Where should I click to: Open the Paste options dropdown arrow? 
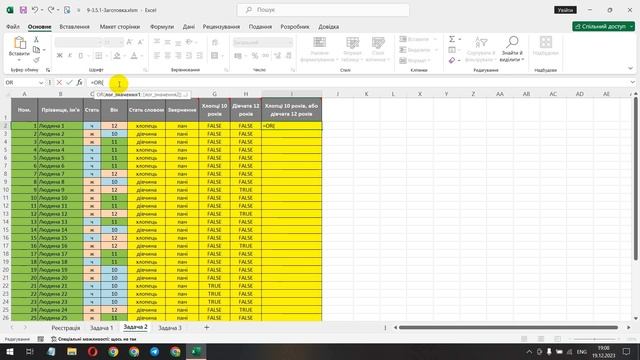(19, 60)
